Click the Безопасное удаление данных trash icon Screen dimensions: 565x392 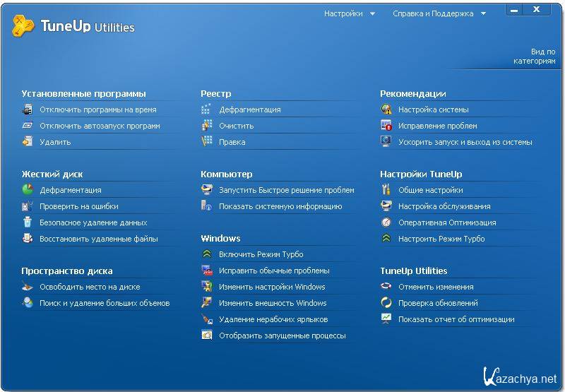28,222
